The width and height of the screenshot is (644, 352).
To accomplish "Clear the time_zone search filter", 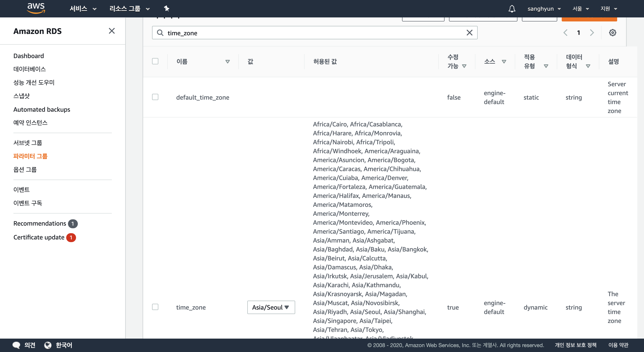I will [469, 33].
